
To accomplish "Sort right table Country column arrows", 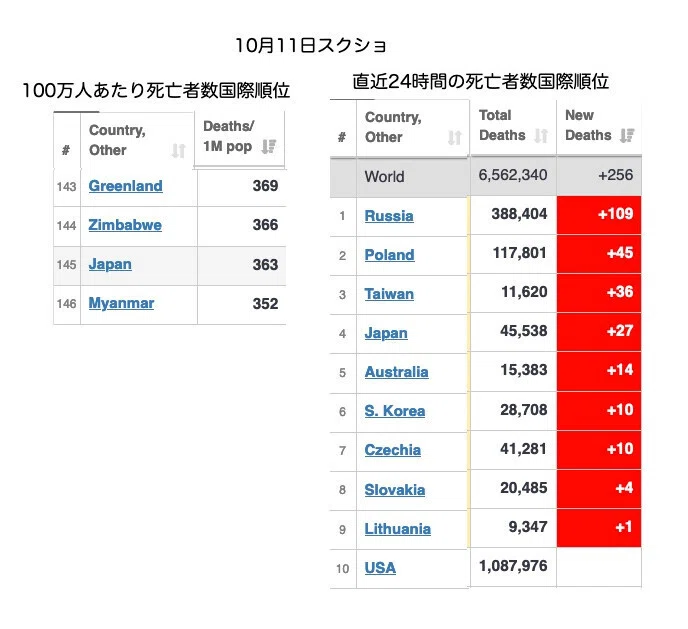I will [455, 137].
